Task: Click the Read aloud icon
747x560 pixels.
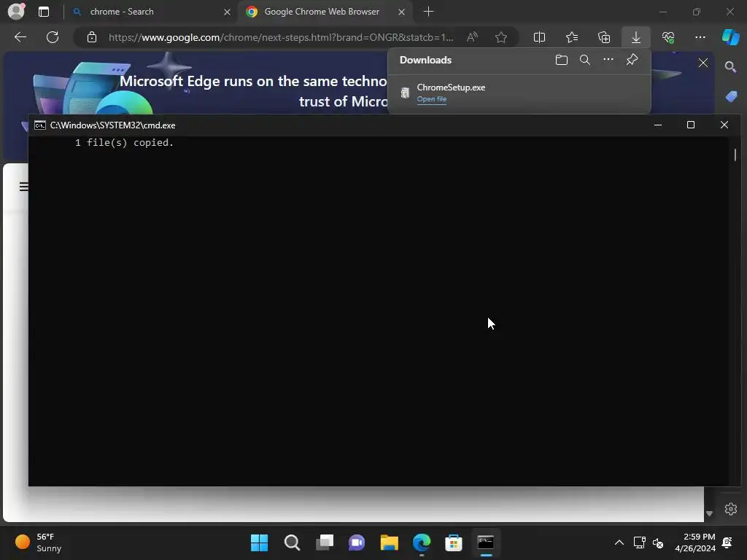Action: (x=472, y=37)
